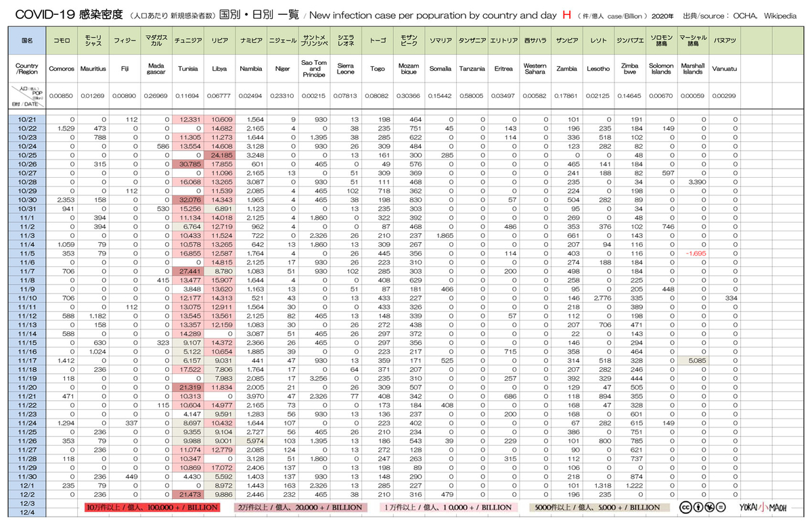Click Tanzania population value 0.58005
The image size is (812, 522).
coord(472,97)
